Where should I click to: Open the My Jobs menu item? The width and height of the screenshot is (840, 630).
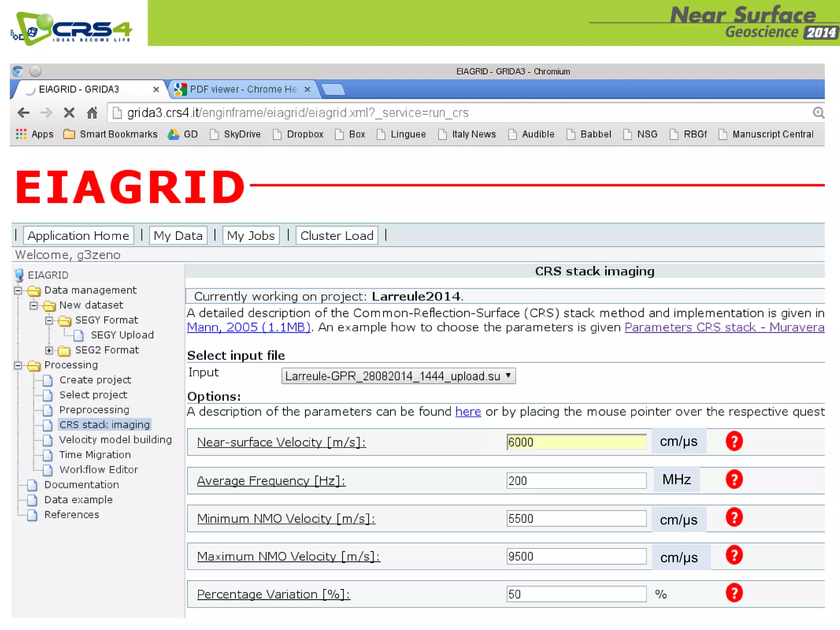point(251,236)
